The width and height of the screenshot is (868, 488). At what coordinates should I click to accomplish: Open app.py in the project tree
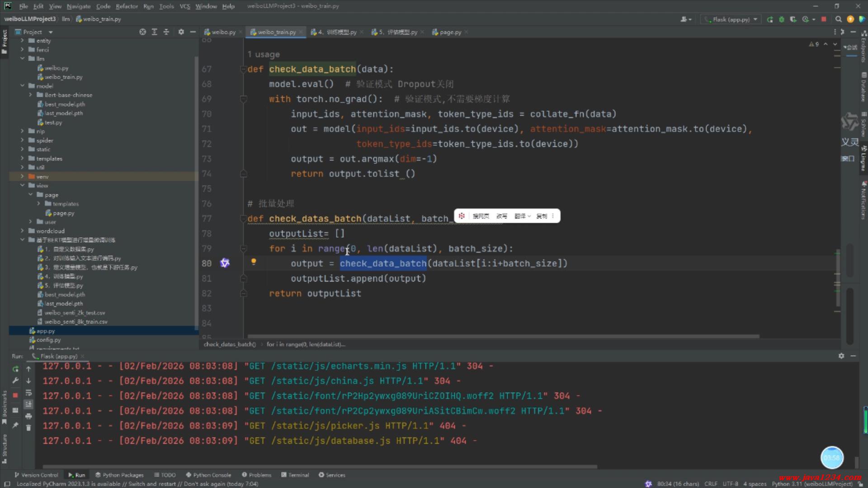[46, 331]
